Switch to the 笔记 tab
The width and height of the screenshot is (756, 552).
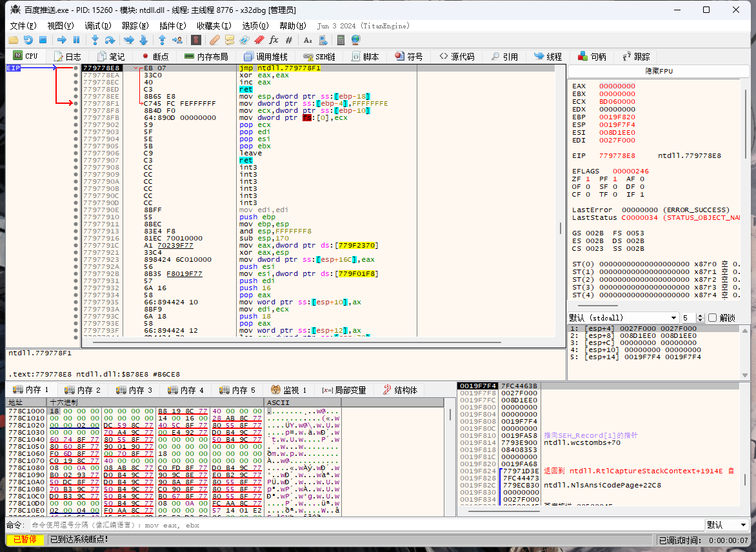coord(110,56)
